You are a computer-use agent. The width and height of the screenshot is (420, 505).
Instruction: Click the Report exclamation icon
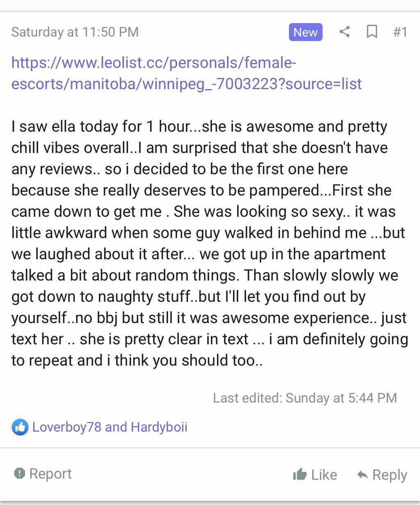click(x=19, y=473)
